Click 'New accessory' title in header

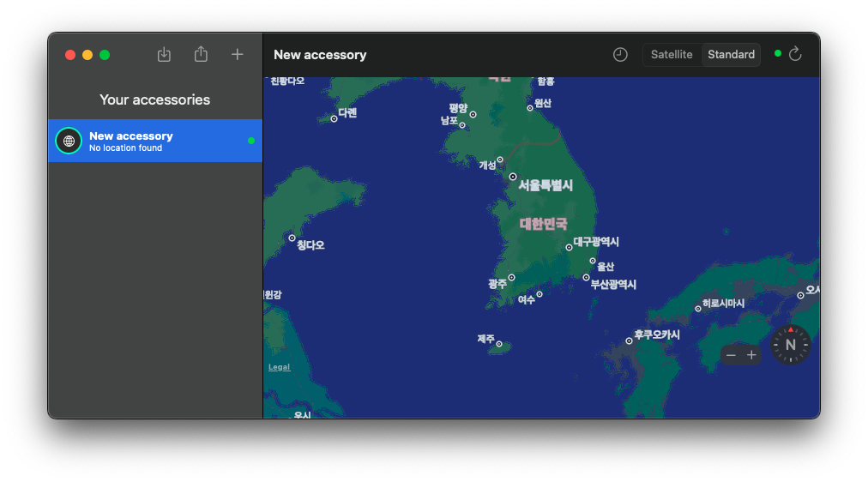point(320,55)
